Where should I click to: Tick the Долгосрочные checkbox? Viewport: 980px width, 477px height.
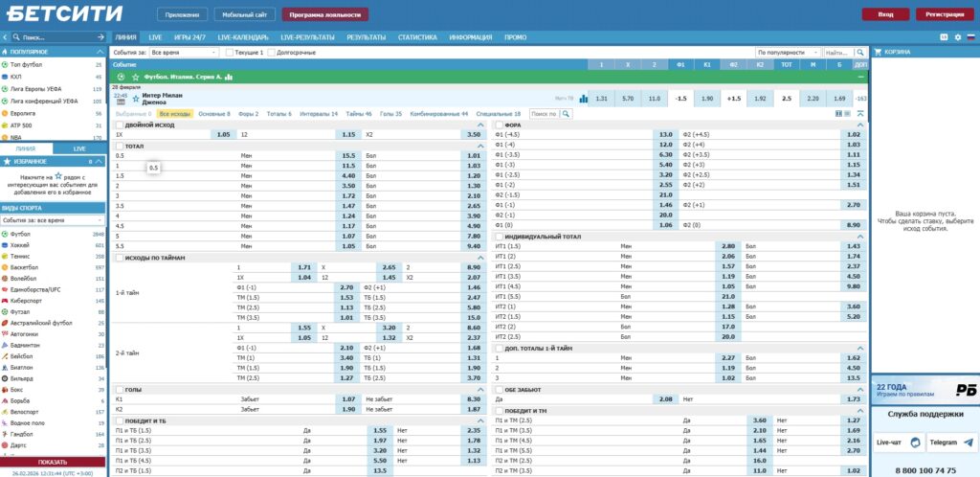[272, 52]
